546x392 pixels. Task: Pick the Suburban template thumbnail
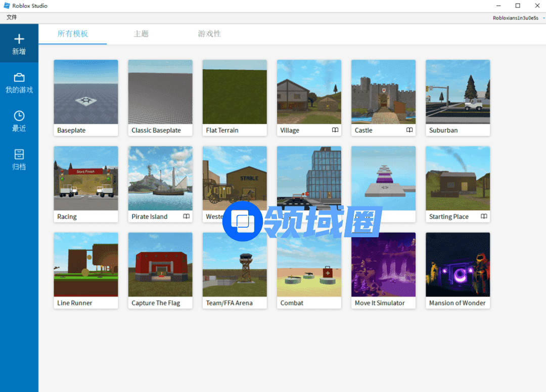pos(458,92)
